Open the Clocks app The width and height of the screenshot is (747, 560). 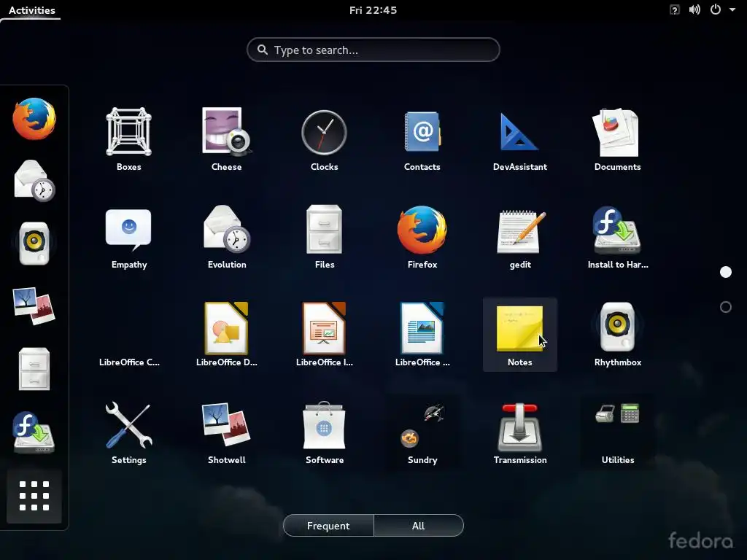click(324, 139)
